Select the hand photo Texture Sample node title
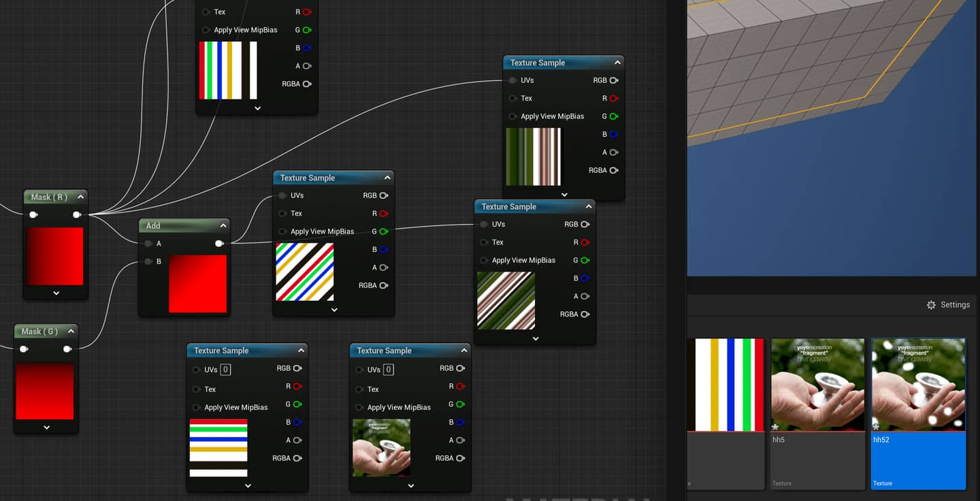Viewport: 980px width, 501px height. tap(384, 351)
